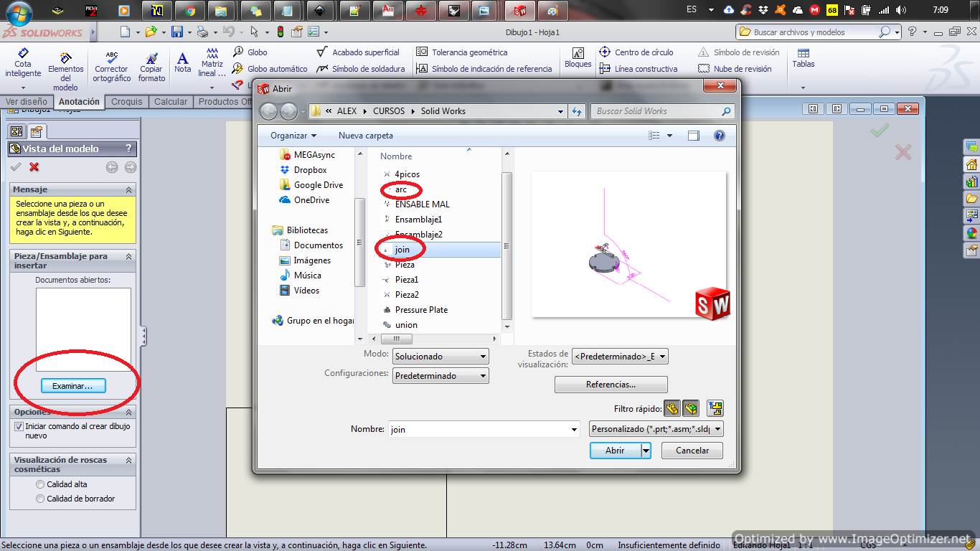Click the second Filtro rápido assemblies filter
Screen dimensions: 980x551
[691, 409]
